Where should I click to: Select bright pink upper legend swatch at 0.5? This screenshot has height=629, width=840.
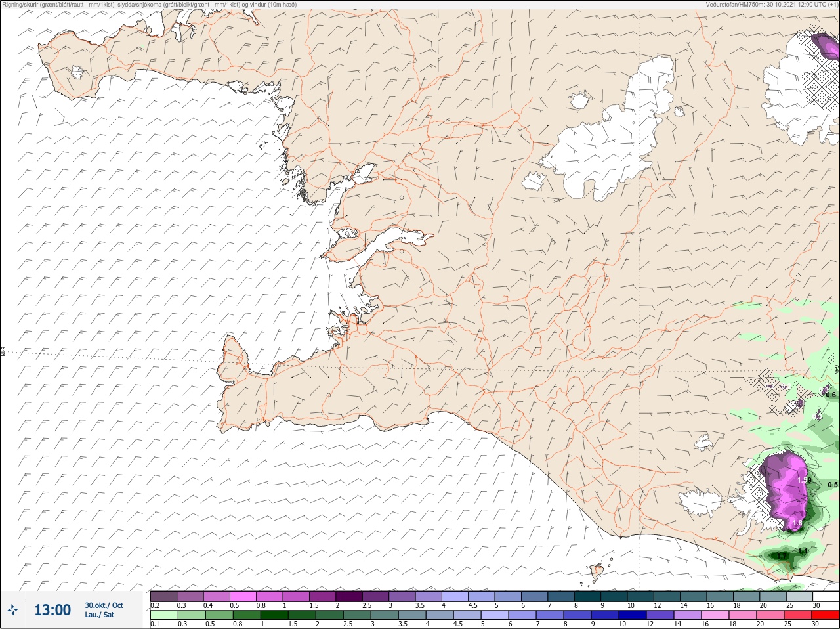tap(243, 596)
